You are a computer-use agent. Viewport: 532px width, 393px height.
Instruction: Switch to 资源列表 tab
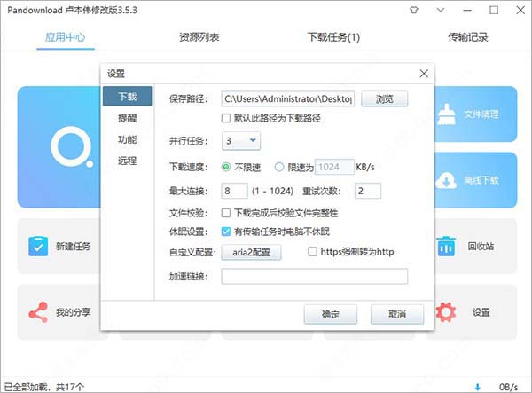point(199,37)
